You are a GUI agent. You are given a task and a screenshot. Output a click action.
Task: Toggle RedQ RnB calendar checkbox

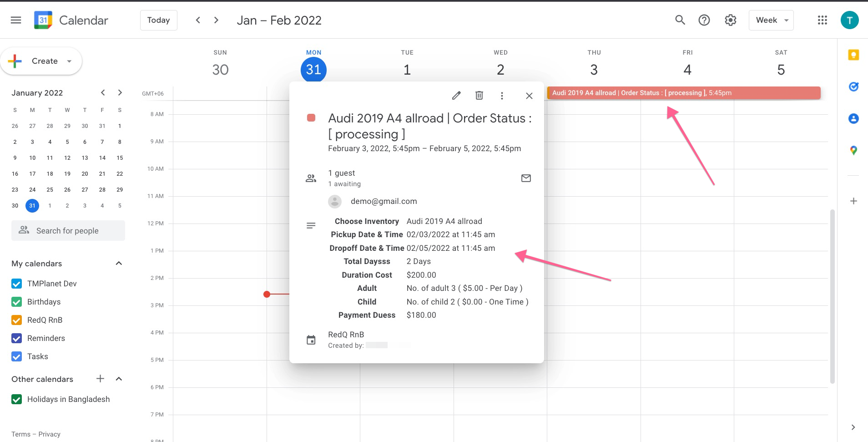point(16,320)
